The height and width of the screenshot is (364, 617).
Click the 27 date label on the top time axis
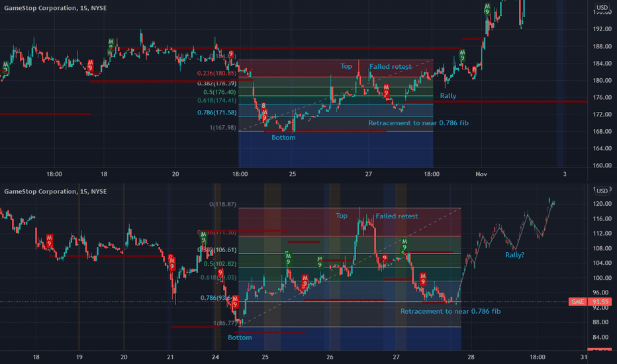pos(368,174)
